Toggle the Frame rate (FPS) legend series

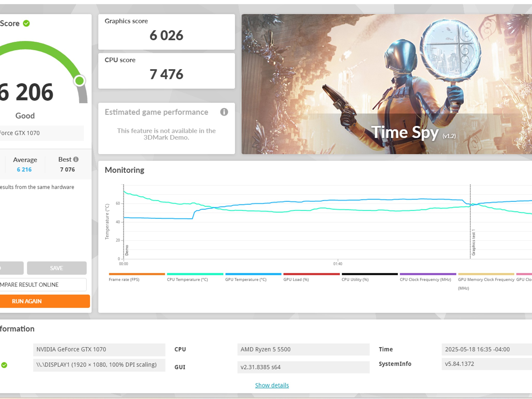click(124, 280)
